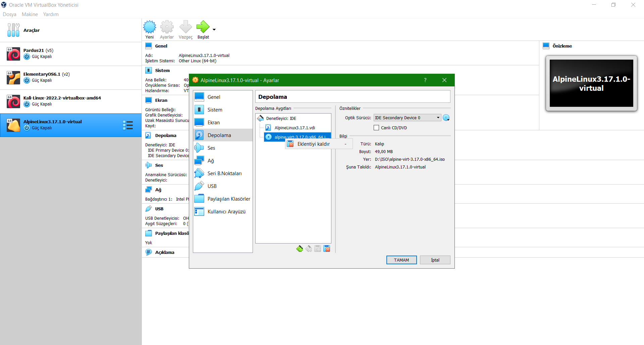Click the remove attachment icon below list
This screenshot has width=644, height=345.
(x=327, y=249)
